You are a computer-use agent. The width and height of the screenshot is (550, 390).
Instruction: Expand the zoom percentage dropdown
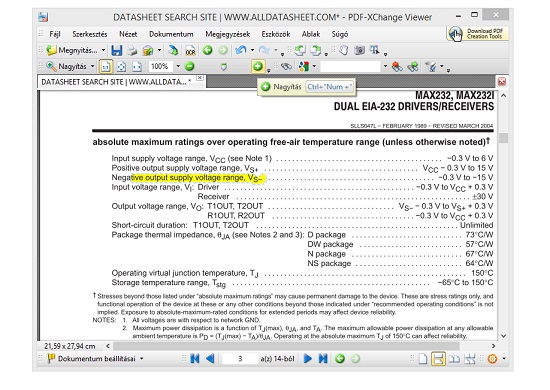(x=178, y=66)
